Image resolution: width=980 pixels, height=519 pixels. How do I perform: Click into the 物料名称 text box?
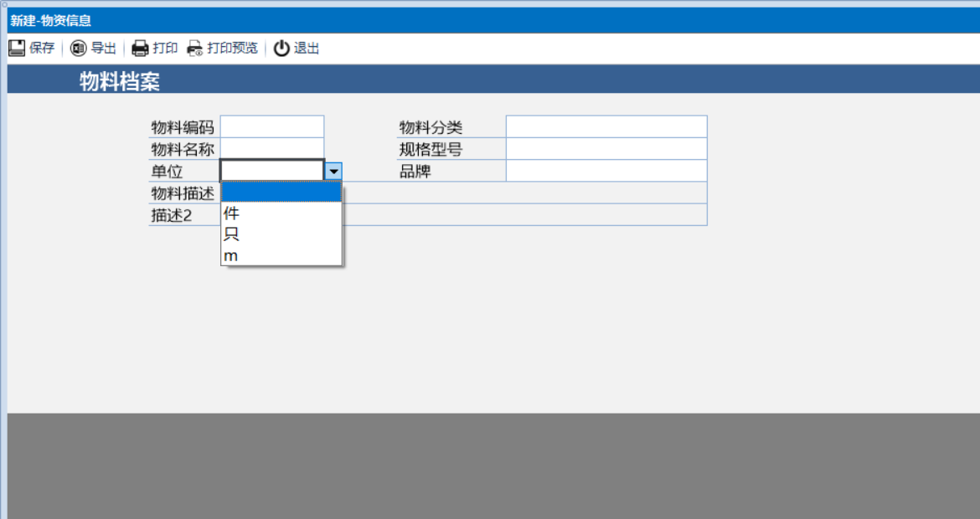tap(271, 149)
